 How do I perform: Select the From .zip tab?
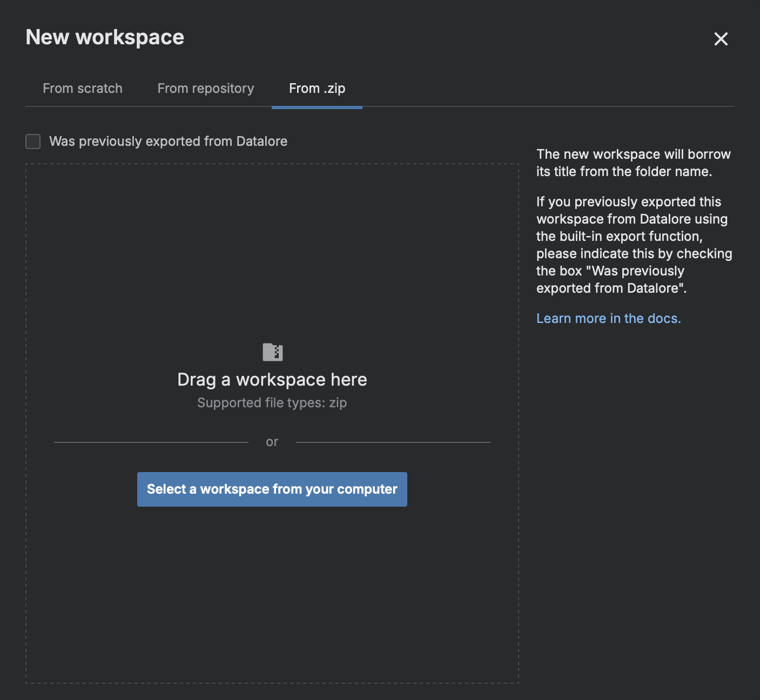click(x=317, y=89)
